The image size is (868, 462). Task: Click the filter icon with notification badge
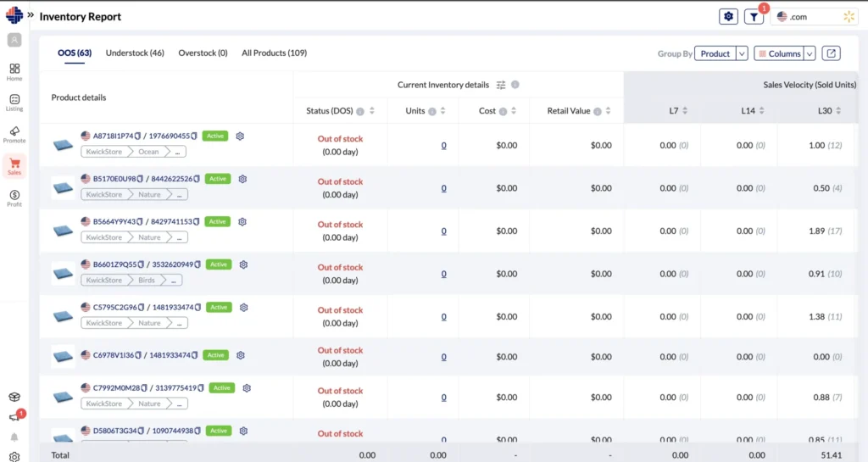click(x=753, y=17)
